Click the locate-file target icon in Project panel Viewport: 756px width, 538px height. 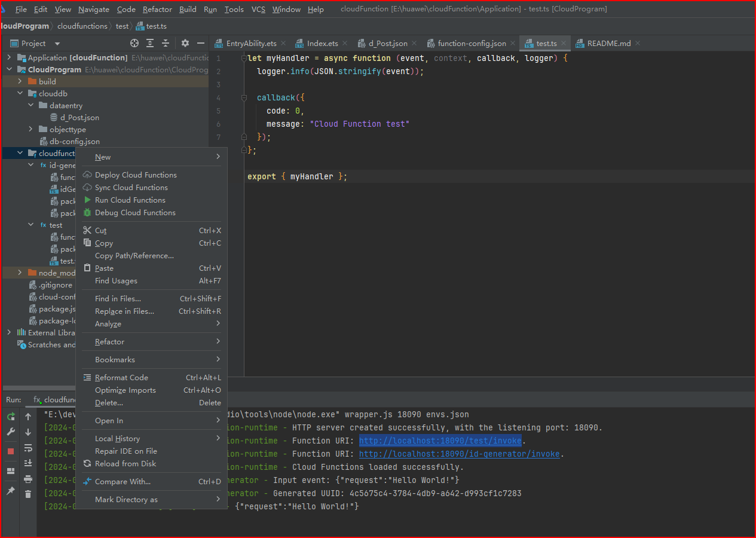[x=134, y=43]
